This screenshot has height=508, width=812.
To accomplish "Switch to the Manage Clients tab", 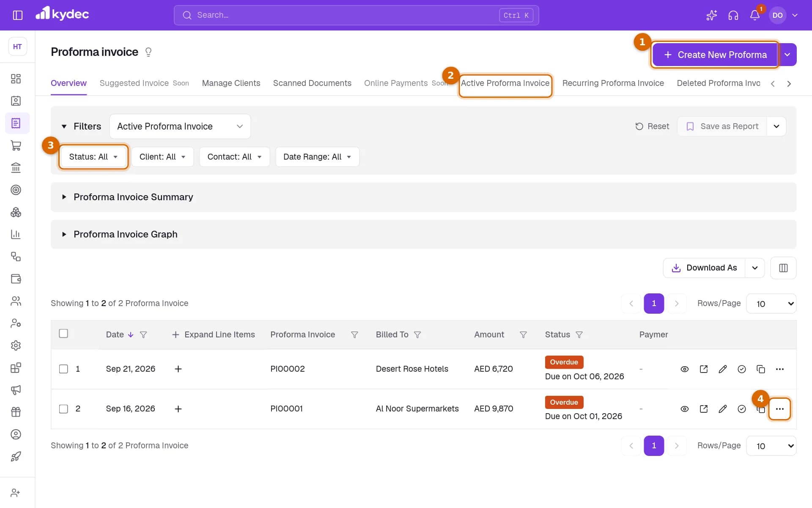I will [231, 83].
